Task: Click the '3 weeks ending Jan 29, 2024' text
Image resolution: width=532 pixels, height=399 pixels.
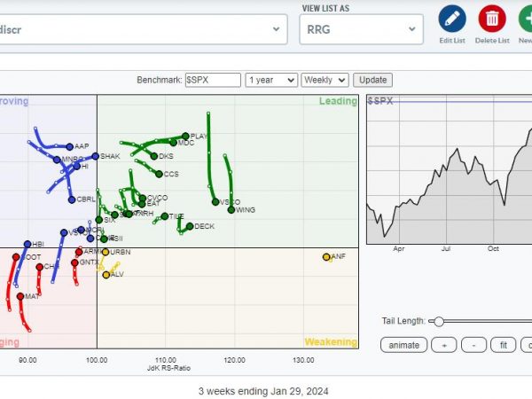Action: pyautogui.click(x=263, y=391)
